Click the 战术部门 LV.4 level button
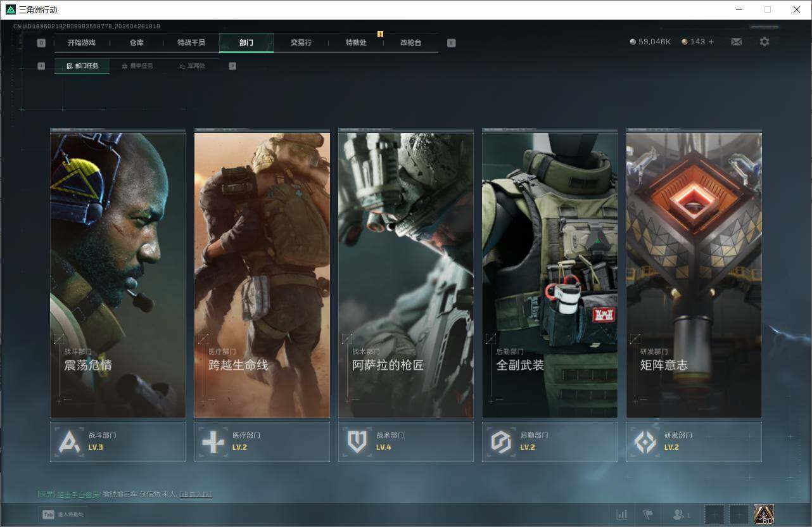 (x=406, y=441)
